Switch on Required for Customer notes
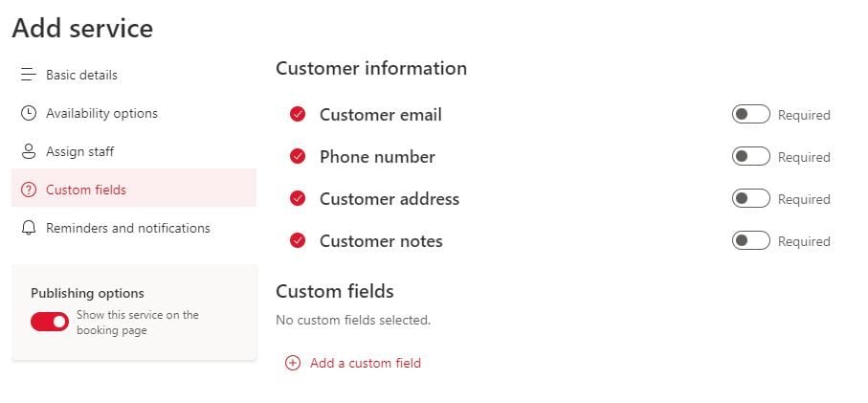868x403 pixels. [750, 241]
